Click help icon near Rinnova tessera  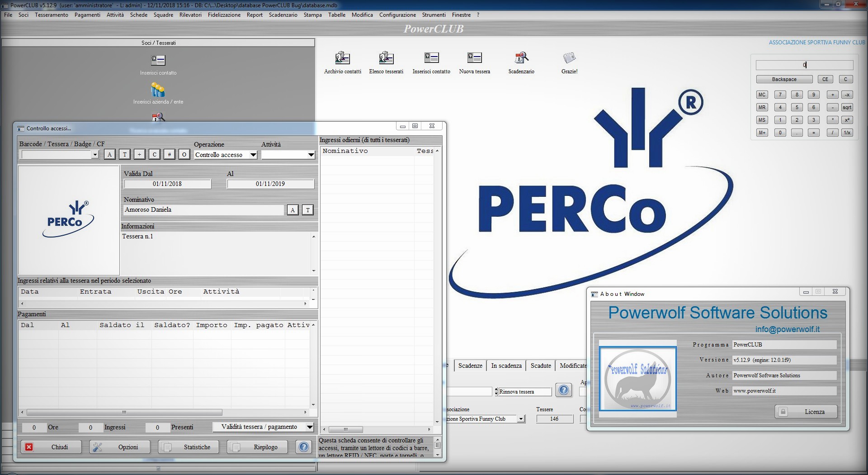564,390
